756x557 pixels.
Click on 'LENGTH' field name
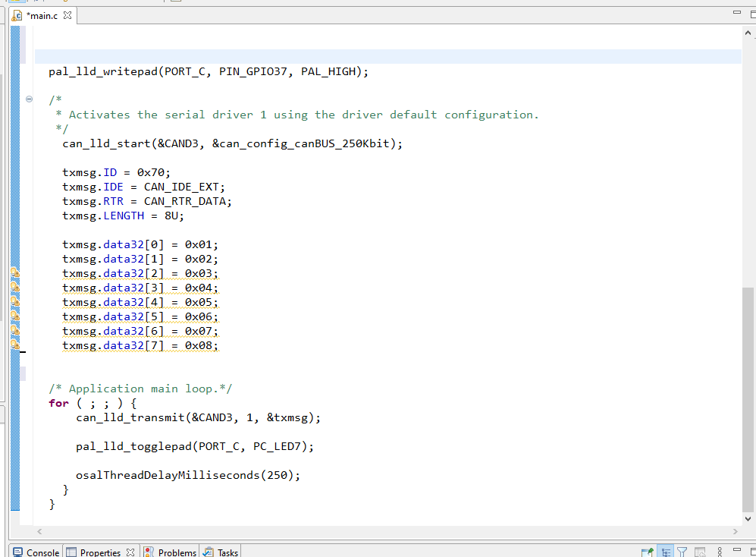coord(124,216)
